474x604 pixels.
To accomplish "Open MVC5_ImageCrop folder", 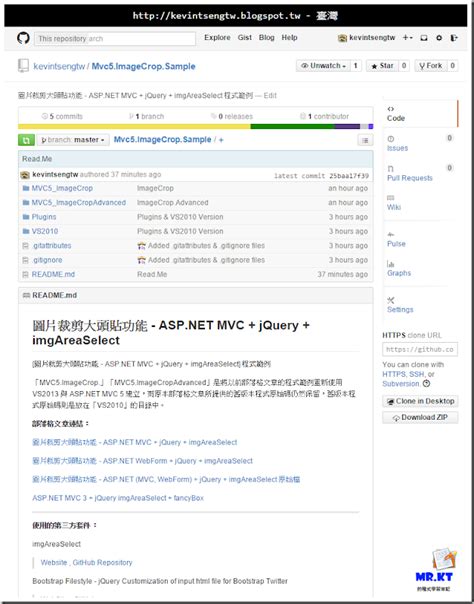I will pos(62,188).
